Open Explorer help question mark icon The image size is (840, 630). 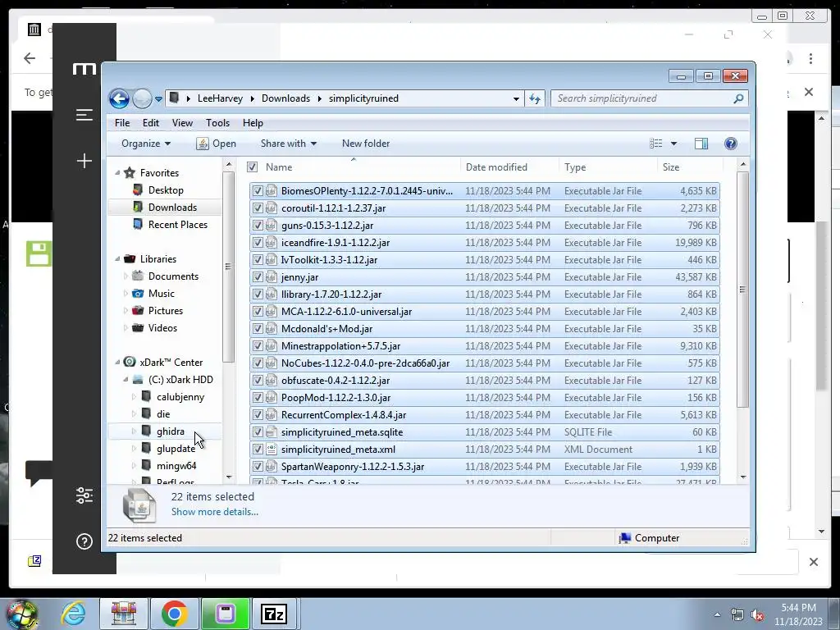tap(731, 144)
